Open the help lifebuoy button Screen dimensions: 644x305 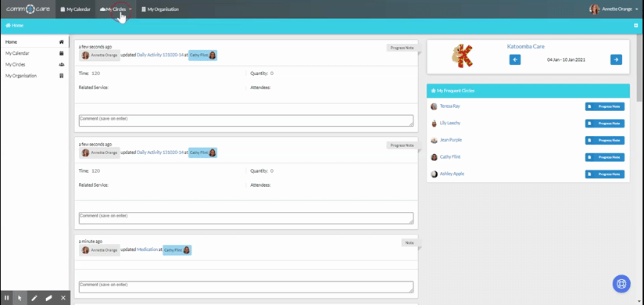coord(621,284)
